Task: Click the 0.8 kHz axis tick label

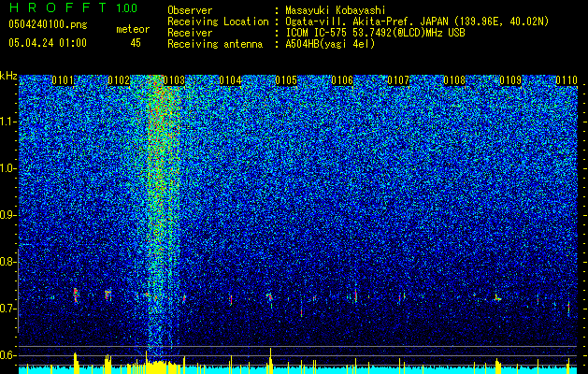Action: [8, 262]
